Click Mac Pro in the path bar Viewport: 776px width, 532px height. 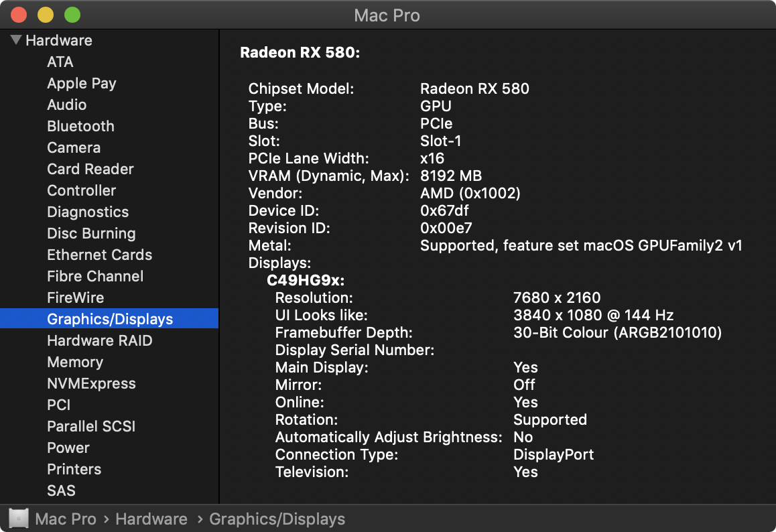pos(66,519)
